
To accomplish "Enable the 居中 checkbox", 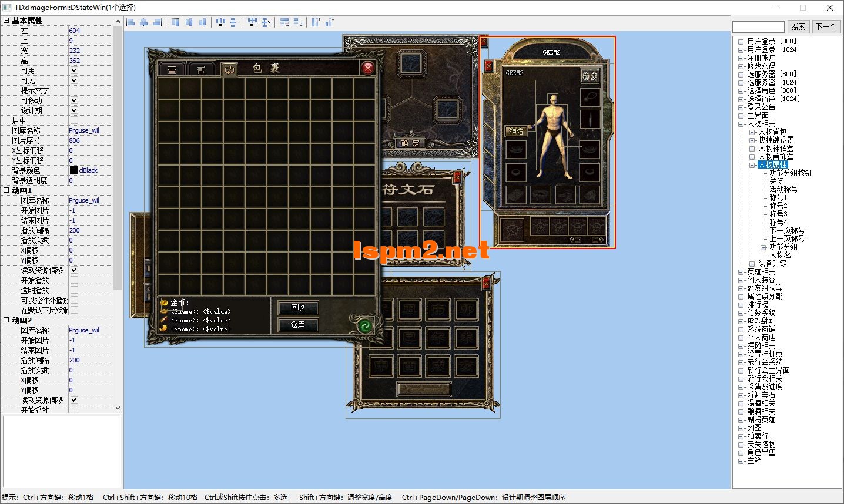I will [74, 120].
